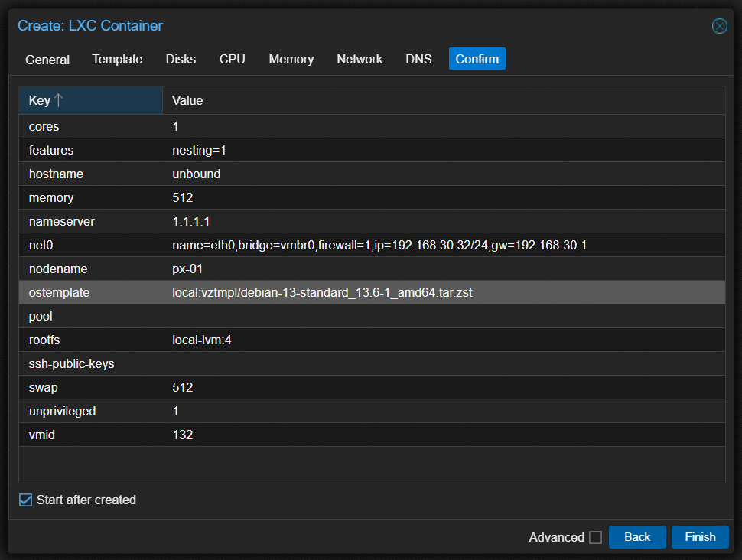Click the Value column header
This screenshot has width=742, height=560.
coord(444,100)
